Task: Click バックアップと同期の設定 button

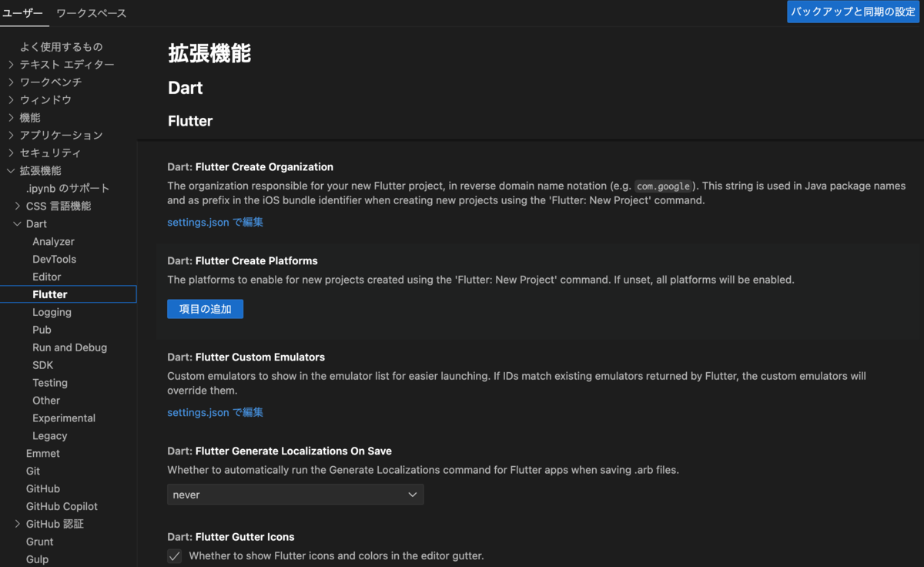Action: tap(853, 12)
